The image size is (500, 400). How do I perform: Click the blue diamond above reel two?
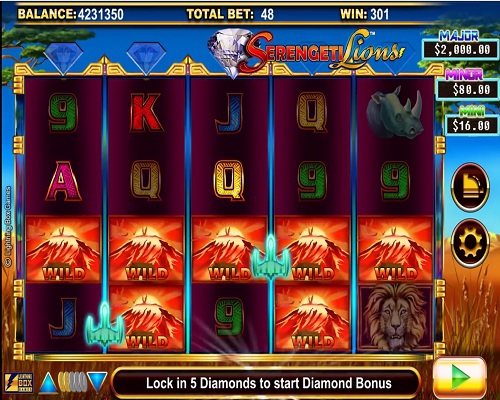click(x=146, y=57)
